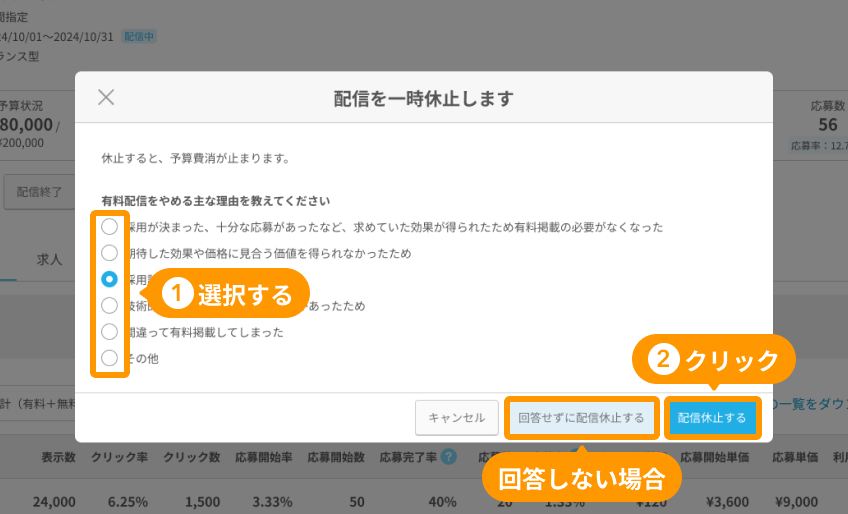Click the 応募単価 column header
This screenshot has height=514, width=848.
coord(795,457)
